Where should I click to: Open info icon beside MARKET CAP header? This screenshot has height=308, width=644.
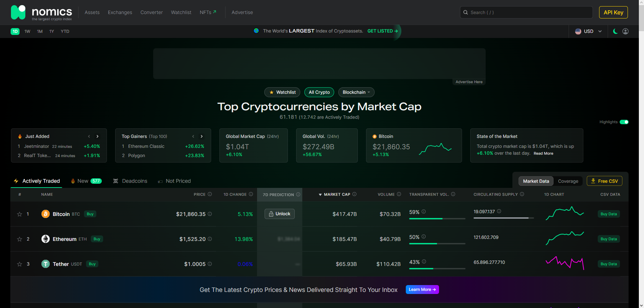354,194
